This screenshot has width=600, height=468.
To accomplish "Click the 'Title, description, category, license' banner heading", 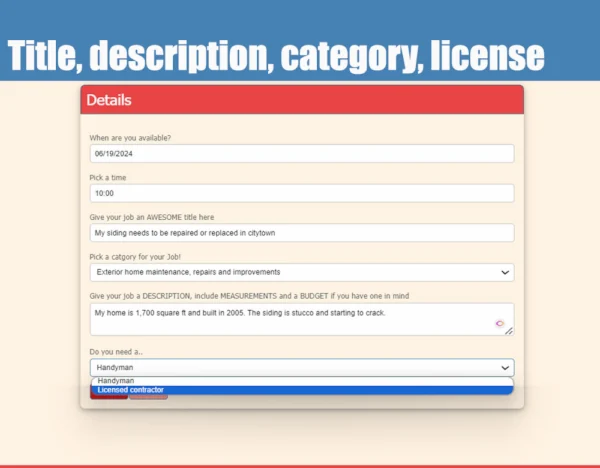I will [x=277, y=54].
